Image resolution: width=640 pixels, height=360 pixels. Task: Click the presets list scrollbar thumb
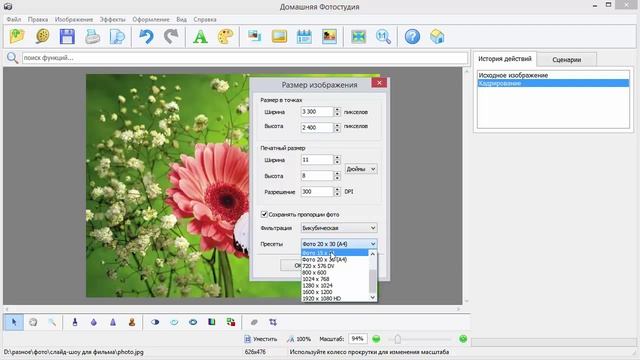click(x=373, y=281)
